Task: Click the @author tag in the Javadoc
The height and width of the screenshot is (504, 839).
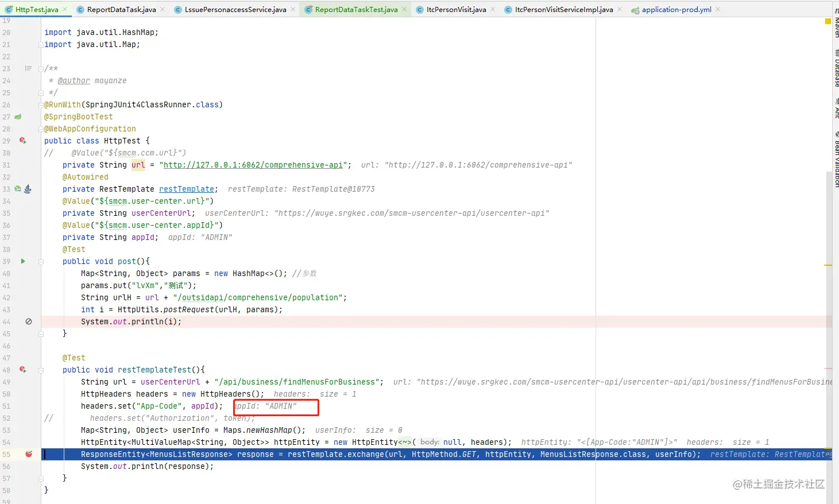Action: [x=74, y=80]
